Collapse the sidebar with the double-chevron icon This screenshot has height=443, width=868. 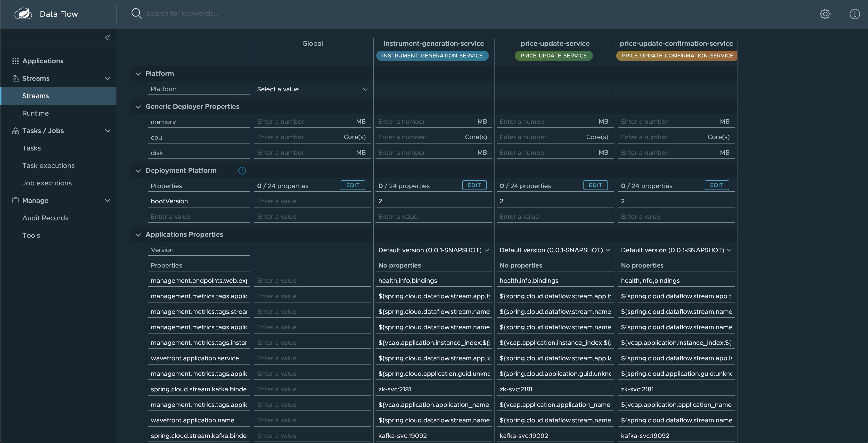[x=107, y=37]
